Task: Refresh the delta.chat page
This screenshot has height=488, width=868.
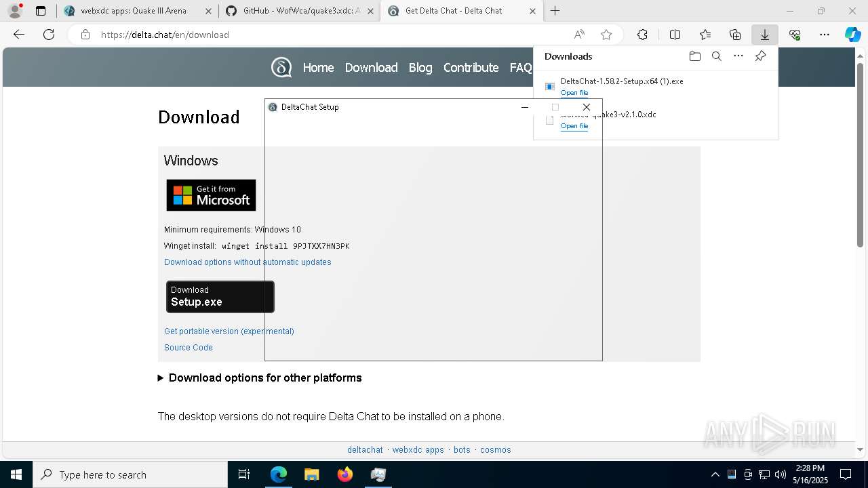Action: 49,35
